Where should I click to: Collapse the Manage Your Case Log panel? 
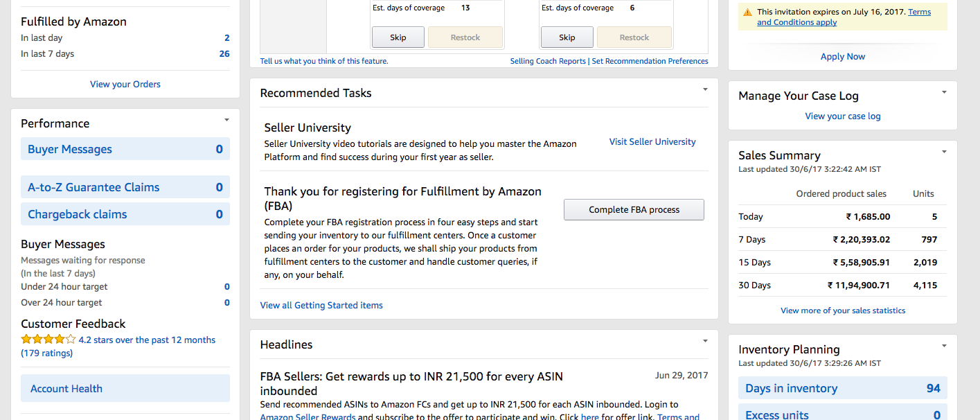pyautogui.click(x=943, y=91)
